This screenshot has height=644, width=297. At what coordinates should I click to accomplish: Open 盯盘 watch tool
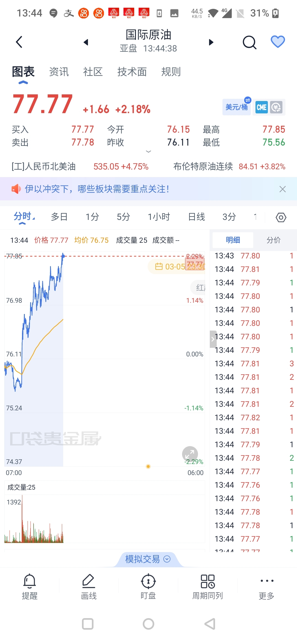tap(148, 587)
